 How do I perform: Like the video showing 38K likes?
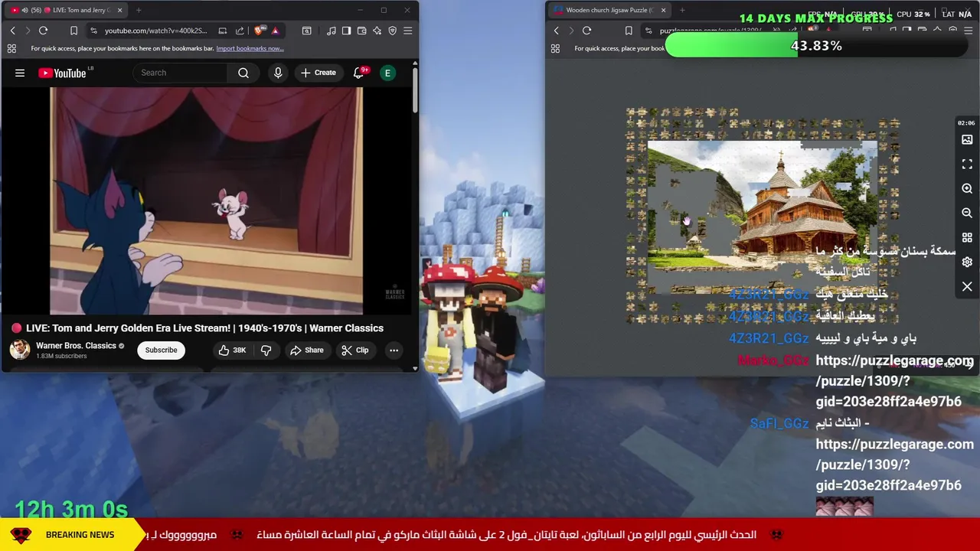click(233, 350)
